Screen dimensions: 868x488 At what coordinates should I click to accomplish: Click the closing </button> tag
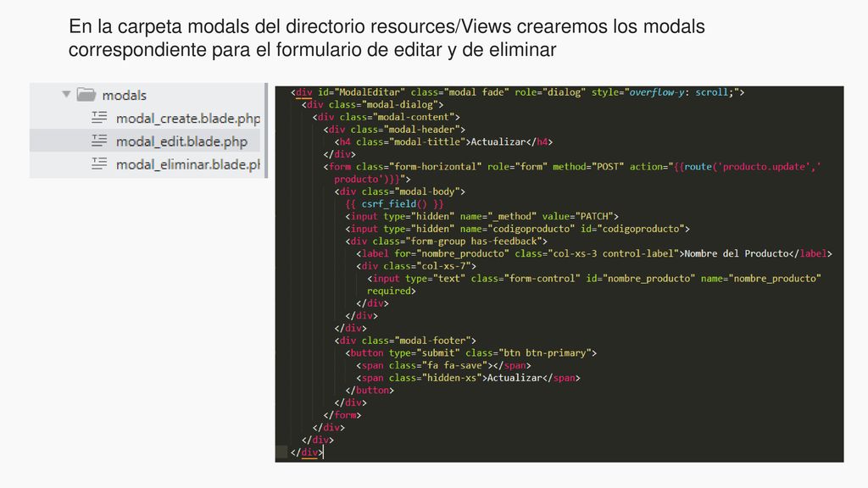coord(370,390)
